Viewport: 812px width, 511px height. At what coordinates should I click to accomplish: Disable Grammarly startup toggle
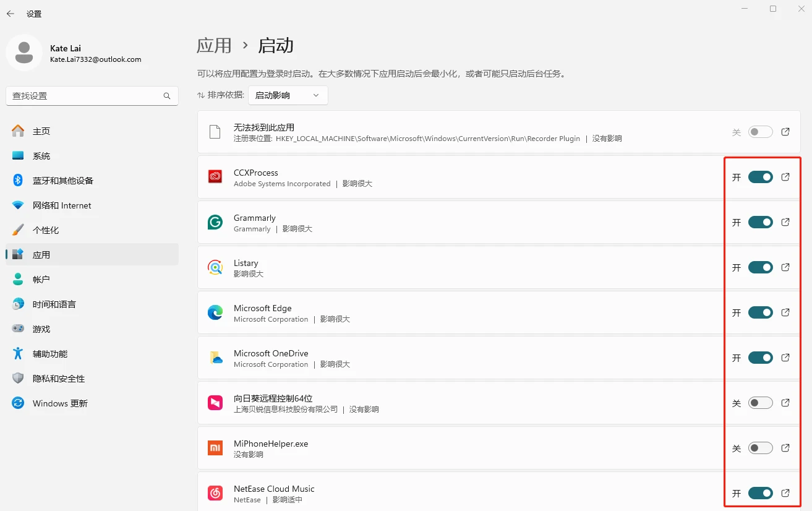[760, 222]
